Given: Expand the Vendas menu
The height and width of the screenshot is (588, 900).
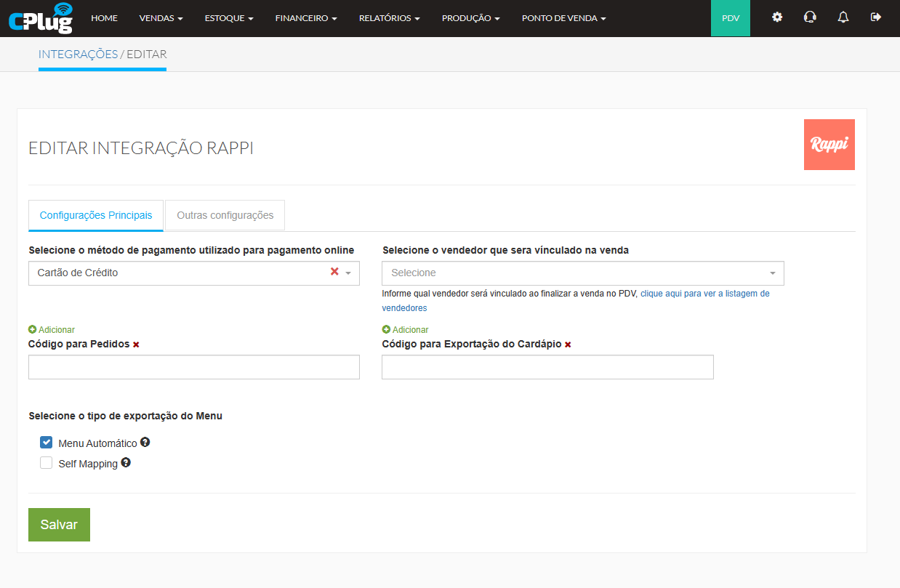Looking at the screenshot, I should pyautogui.click(x=161, y=18).
